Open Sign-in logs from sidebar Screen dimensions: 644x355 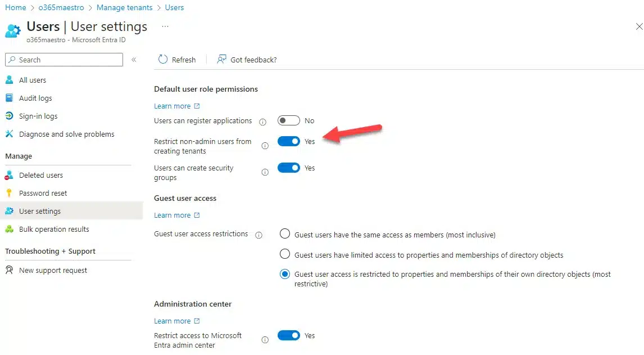pos(38,116)
